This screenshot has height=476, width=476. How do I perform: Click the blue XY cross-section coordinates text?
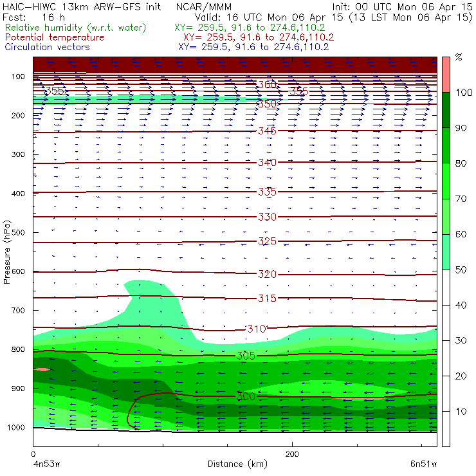click(254, 47)
